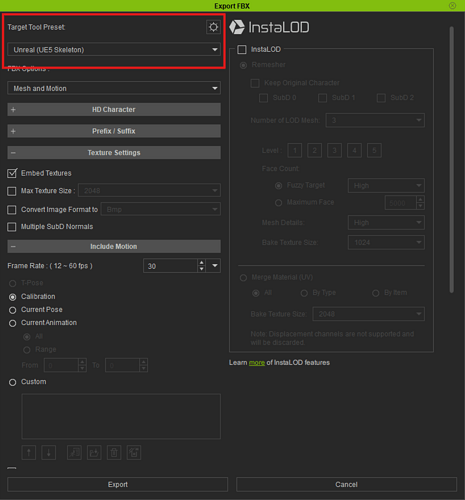The height and width of the screenshot is (500, 465).
Task: Enable the Max Texture Size checkbox
Action: 12,191
